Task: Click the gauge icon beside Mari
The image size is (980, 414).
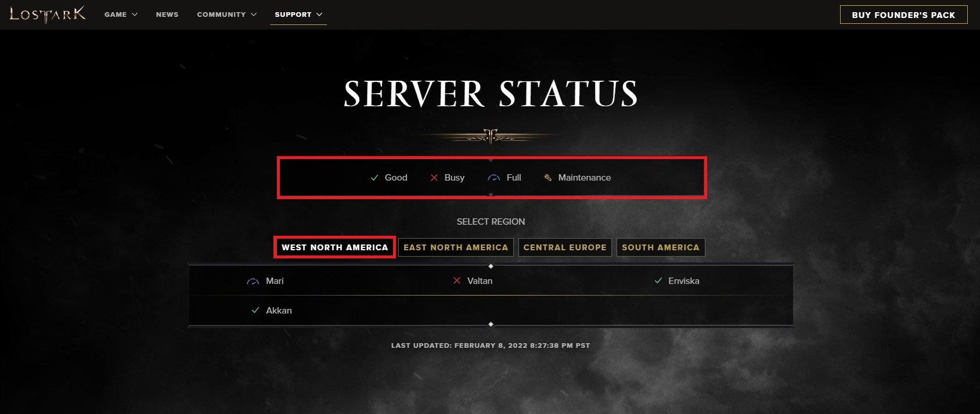Action: (253, 281)
